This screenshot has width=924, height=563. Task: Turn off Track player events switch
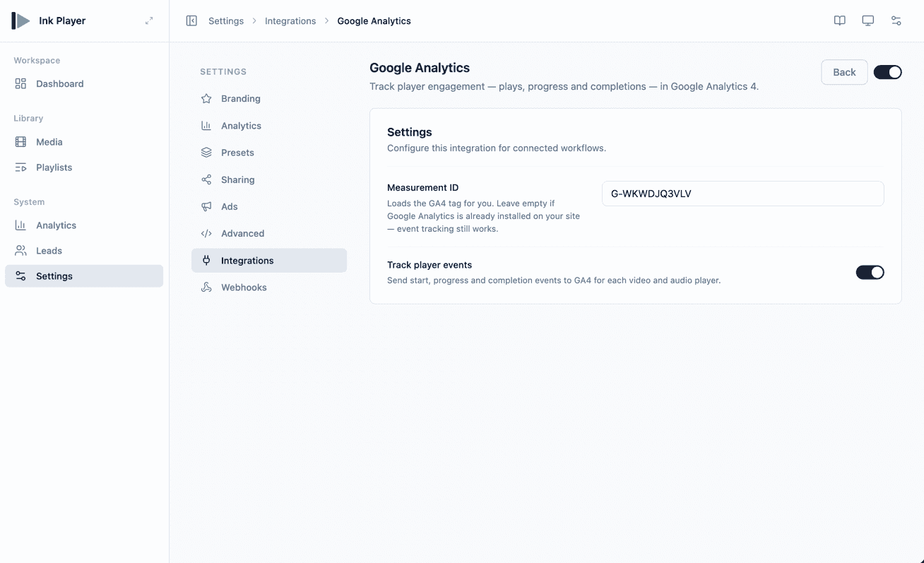tap(870, 272)
